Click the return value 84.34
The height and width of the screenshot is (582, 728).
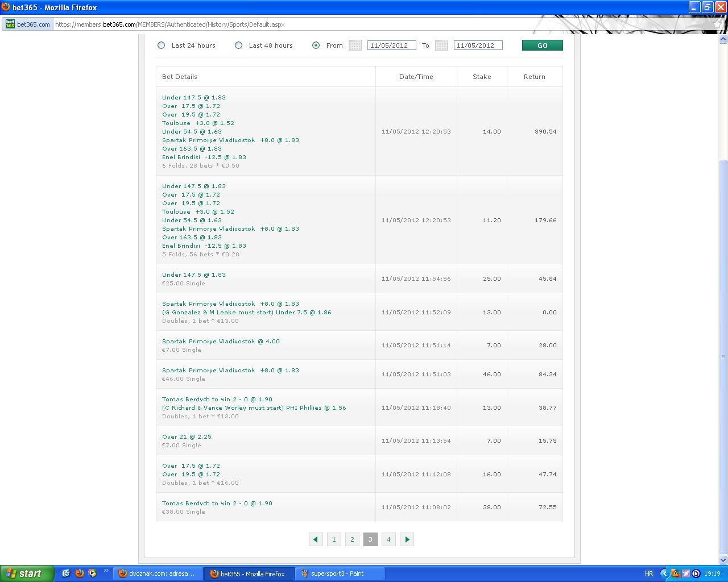[x=548, y=375]
